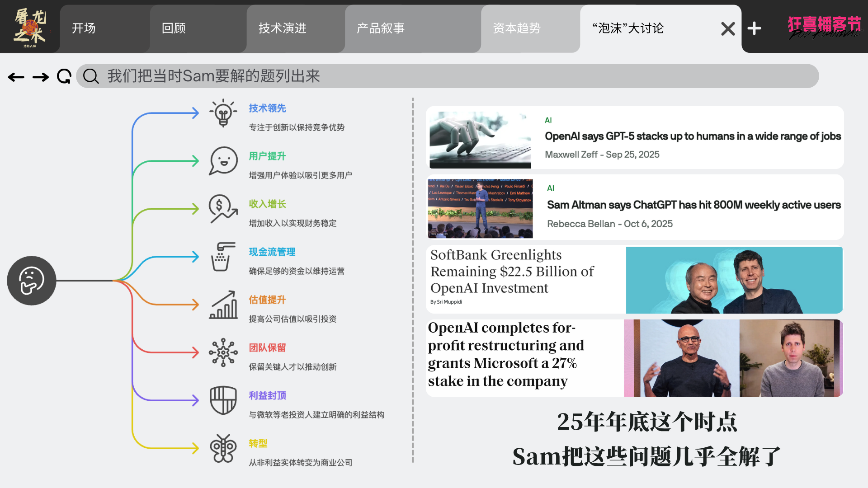Open ChatGPT 800M weekly users article

(x=693, y=205)
